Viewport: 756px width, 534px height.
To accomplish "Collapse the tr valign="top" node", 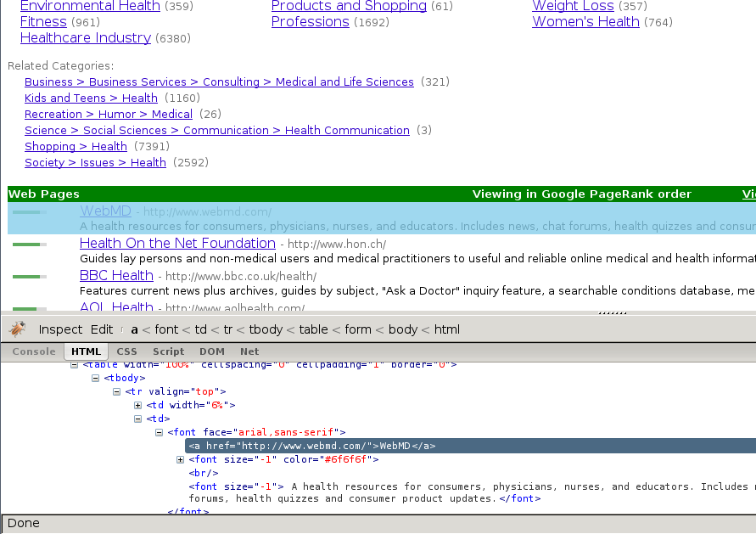I will pyautogui.click(x=117, y=391).
